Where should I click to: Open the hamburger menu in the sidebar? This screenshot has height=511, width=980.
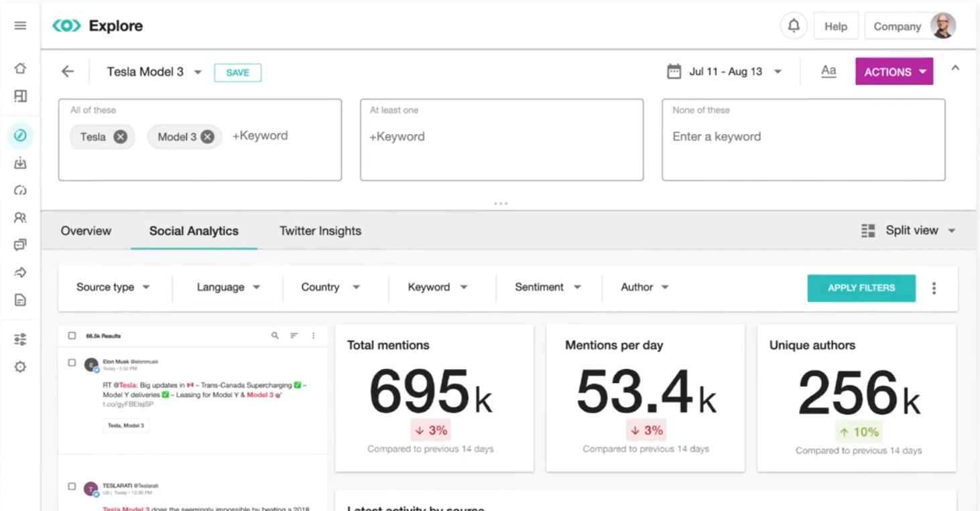(20, 26)
